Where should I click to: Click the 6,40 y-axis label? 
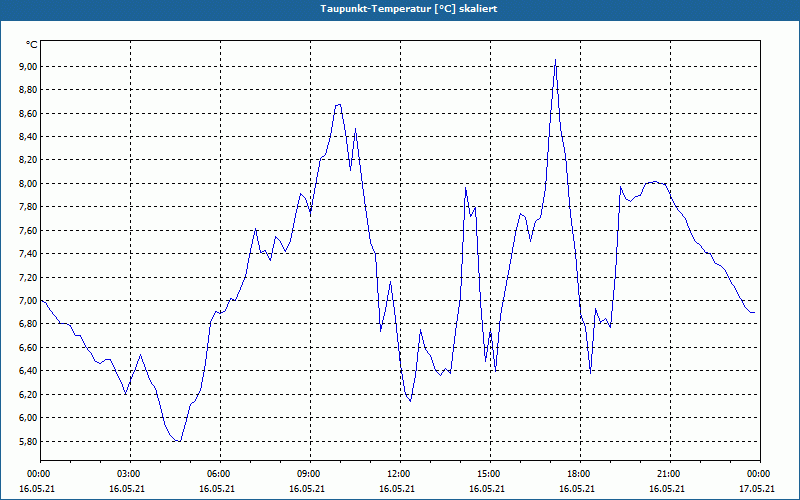28,370
